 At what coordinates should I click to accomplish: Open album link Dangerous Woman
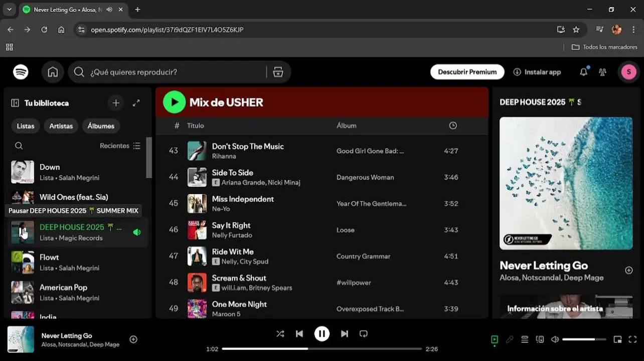365,177
